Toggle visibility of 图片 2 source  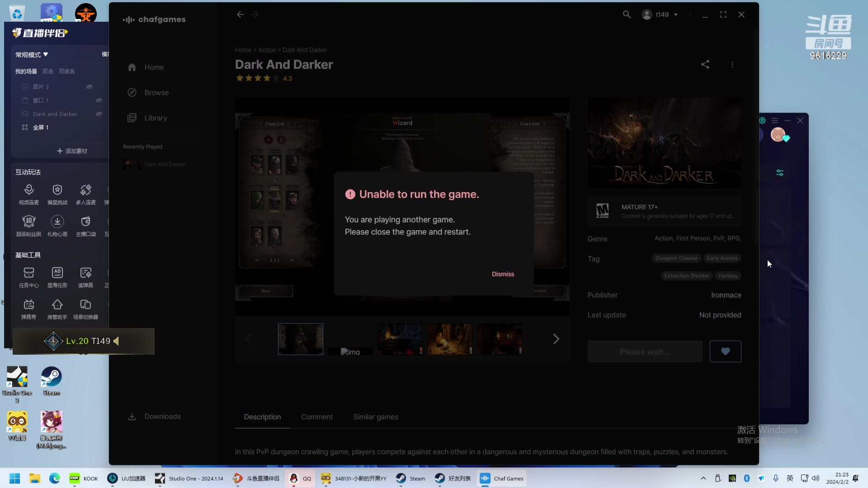90,87
